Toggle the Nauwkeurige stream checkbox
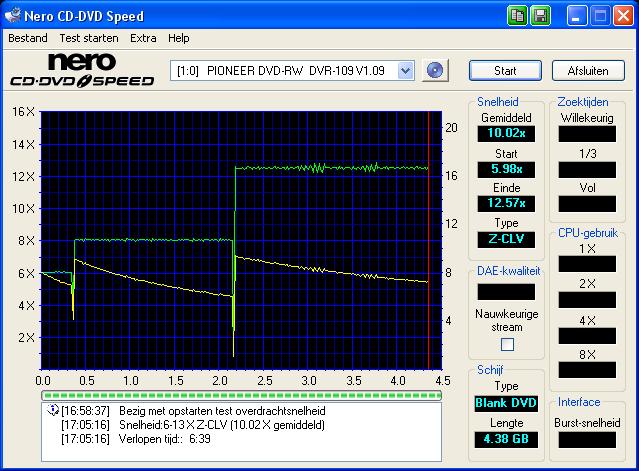Viewport: 639px width, 471px height. click(507, 344)
